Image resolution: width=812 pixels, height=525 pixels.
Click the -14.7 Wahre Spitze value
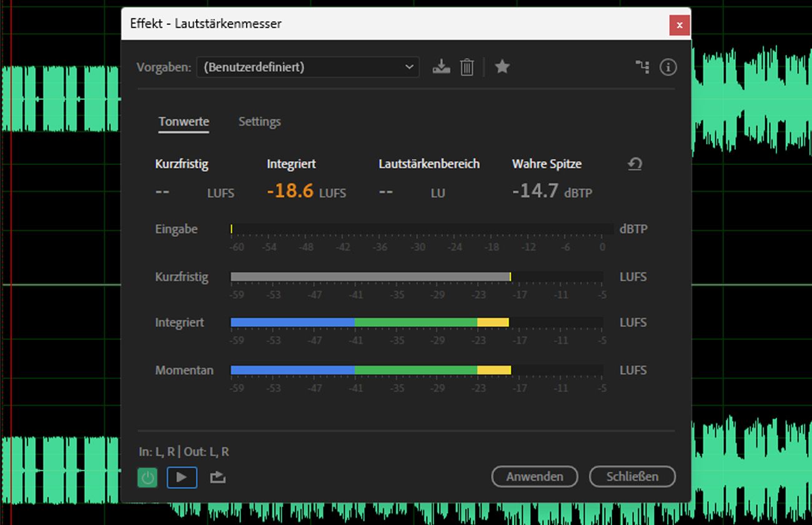(x=535, y=191)
